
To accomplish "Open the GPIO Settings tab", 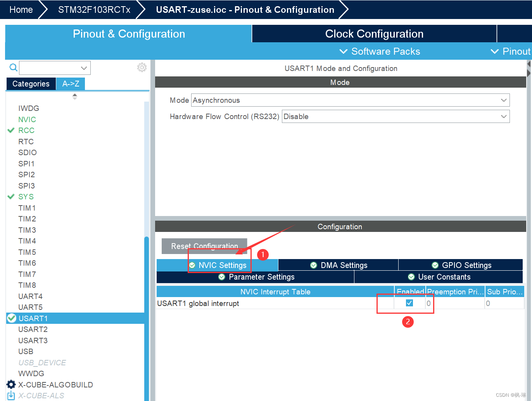I will click(461, 265).
